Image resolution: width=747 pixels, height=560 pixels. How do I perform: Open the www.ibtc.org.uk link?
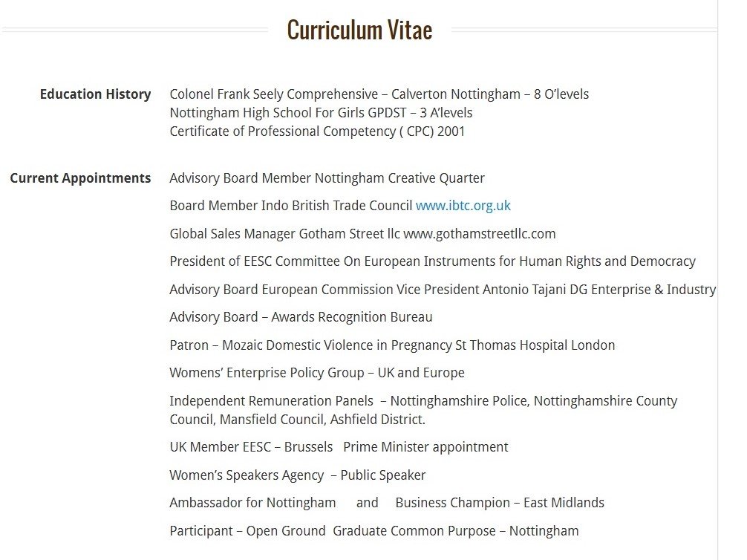[463, 206]
